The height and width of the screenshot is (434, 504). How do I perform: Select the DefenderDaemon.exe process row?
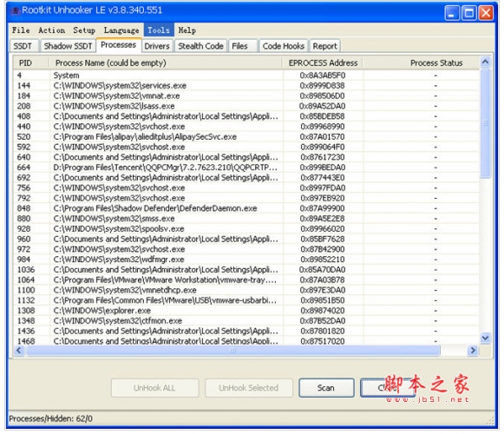point(246,208)
